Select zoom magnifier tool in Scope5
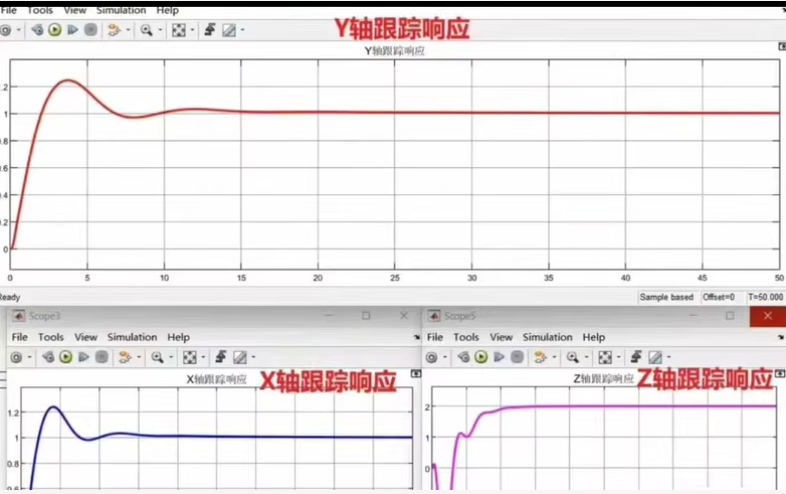 [572, 357]
